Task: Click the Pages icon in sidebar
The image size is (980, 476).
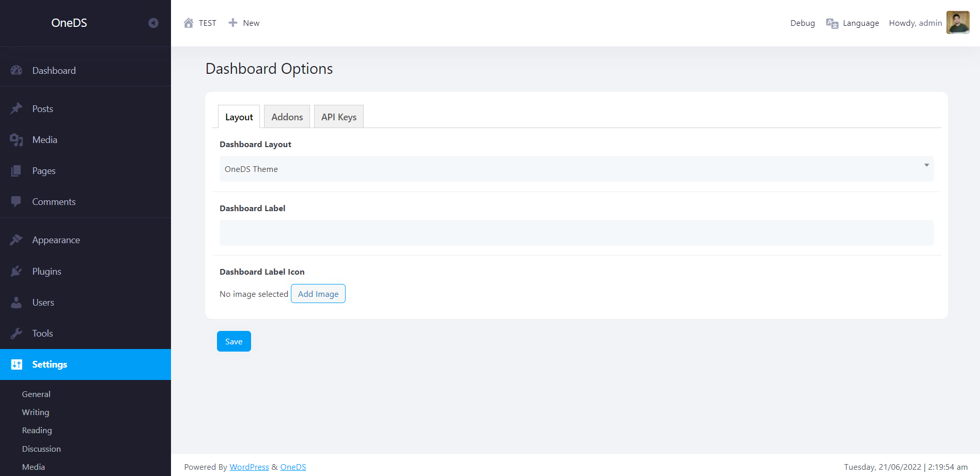Action: pyautogui.click(x=17, y=171)
